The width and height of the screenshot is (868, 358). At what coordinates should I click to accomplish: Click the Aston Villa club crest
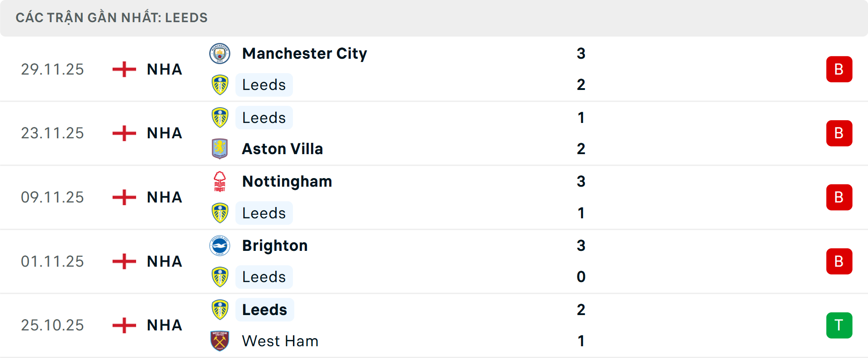click(x=220, y=149)
